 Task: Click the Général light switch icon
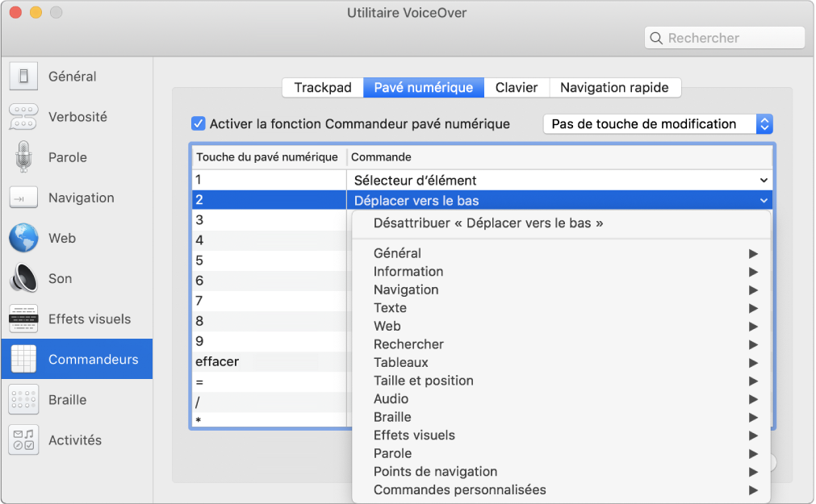(x=23, y=77)
